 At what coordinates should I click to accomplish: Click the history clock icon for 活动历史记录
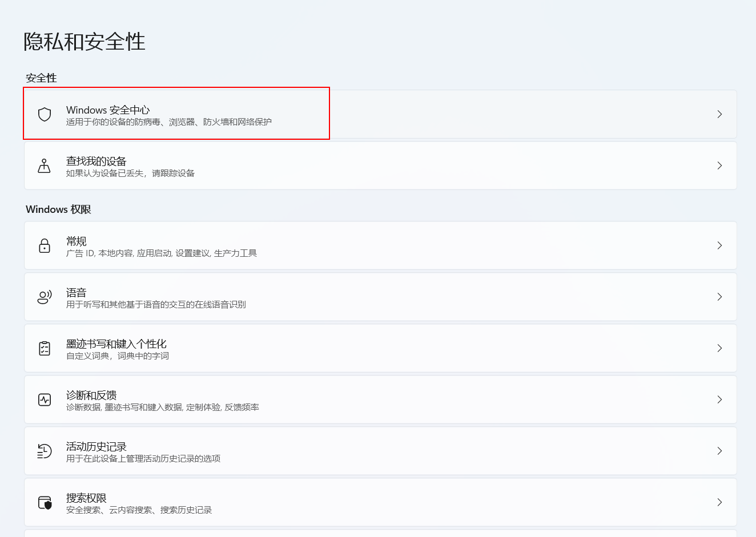[45, 451]
